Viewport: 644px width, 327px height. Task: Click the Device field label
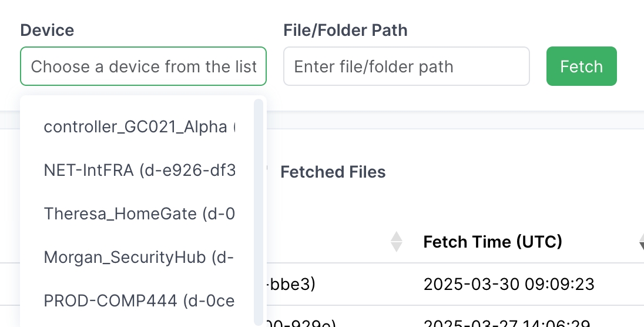pos(47,30)
